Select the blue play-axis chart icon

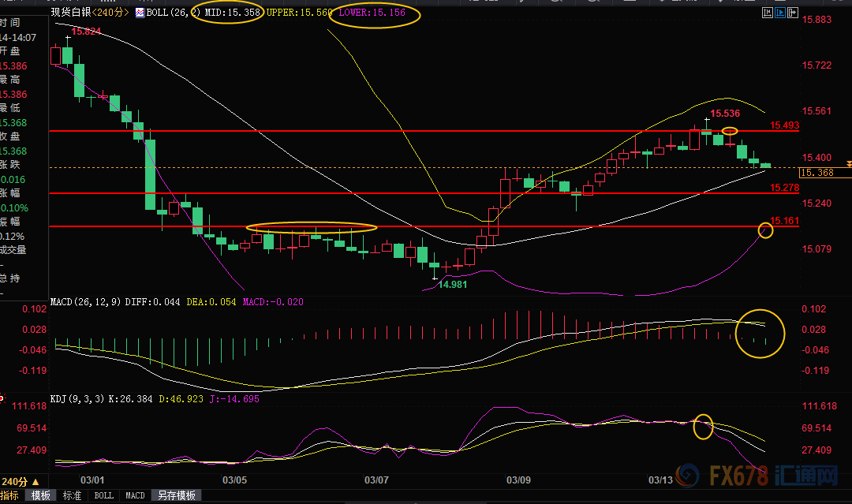(780, 13)
